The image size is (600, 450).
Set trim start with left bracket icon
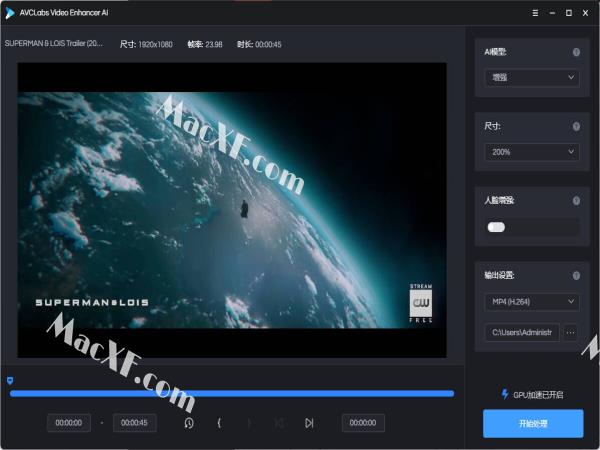(x=219, y=423)
